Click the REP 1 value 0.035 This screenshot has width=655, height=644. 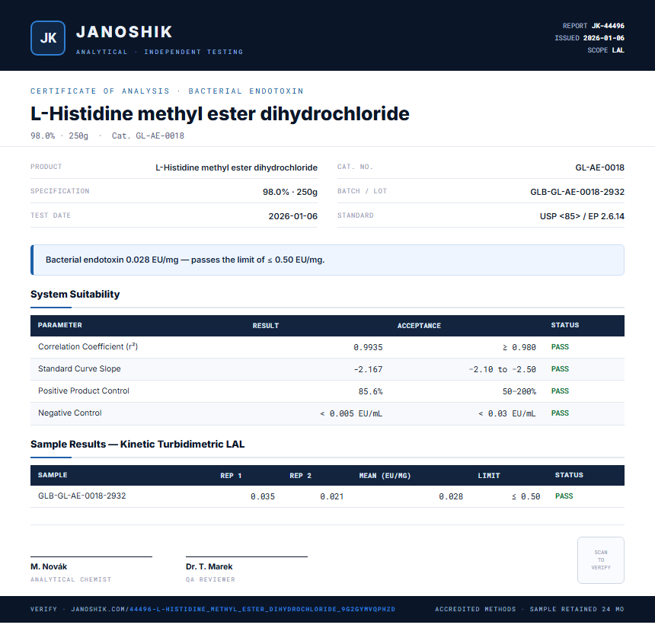tap(263, 496)
